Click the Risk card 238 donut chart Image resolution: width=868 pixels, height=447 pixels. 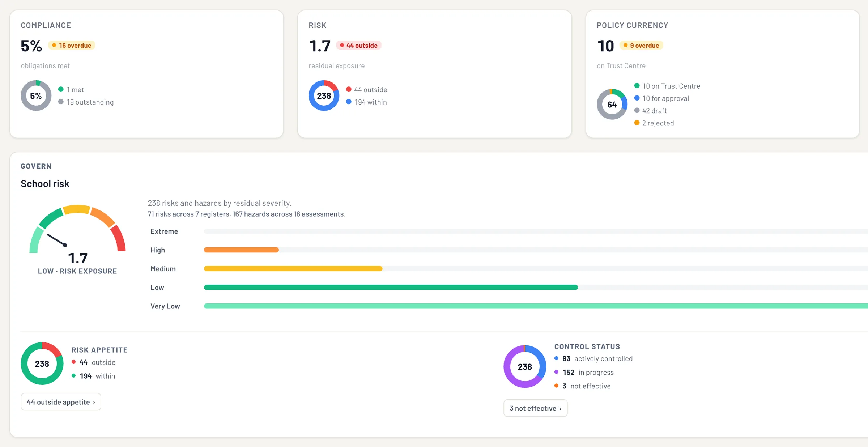point(324,95)
